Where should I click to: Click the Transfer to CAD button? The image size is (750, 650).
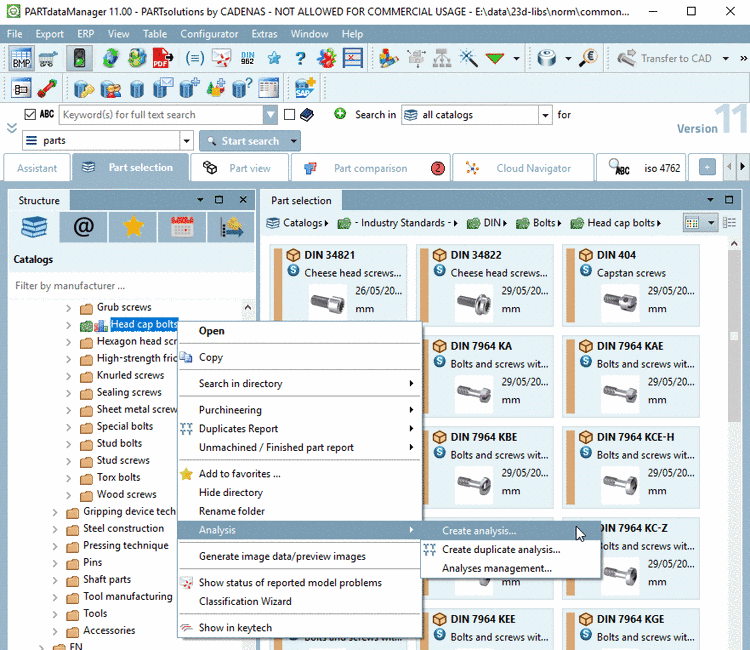pyautogui.click(x=665, y=58)
